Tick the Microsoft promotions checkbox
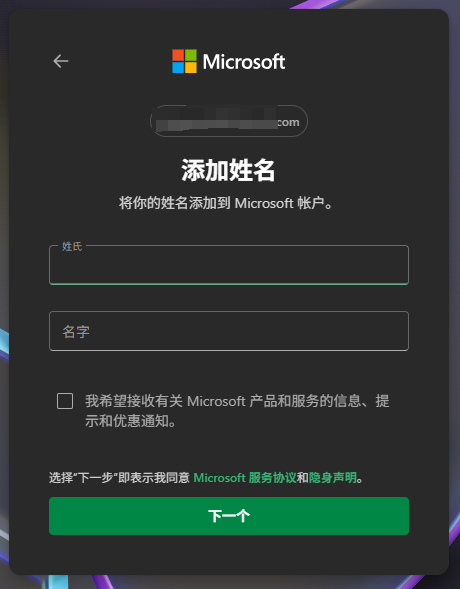 point(65,401)
